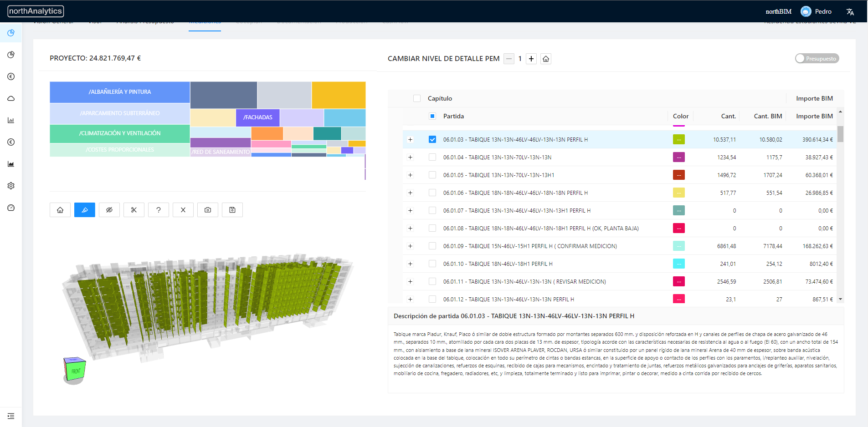Select the /CLIMATIZACIÓN Y VENTILACIÓN treemap tile
This screenshot has width=868, height=427.
[120, 133]
